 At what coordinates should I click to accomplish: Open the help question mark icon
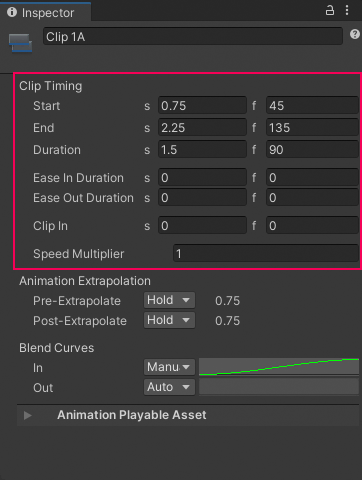[355, 34]
